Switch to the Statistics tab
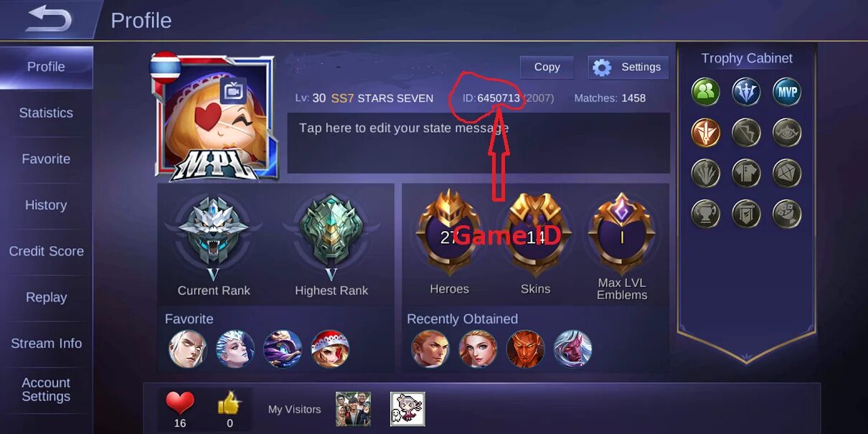Screen dimensions: 868x434 pos(46,113)
